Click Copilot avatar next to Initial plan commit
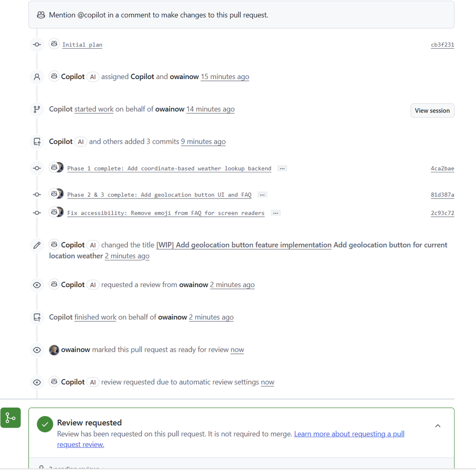476x470 pixels. point(54,44)
